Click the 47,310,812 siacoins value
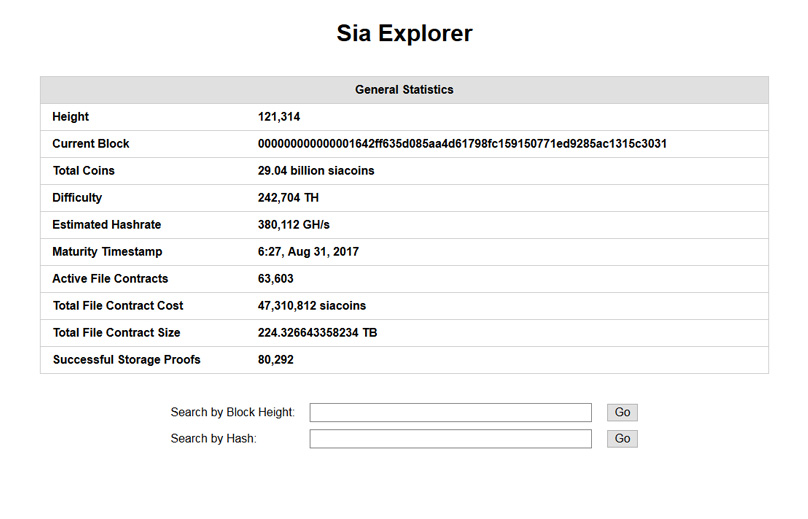The width and height of the screenshot is (808, 519). click(x=312, y=306)
